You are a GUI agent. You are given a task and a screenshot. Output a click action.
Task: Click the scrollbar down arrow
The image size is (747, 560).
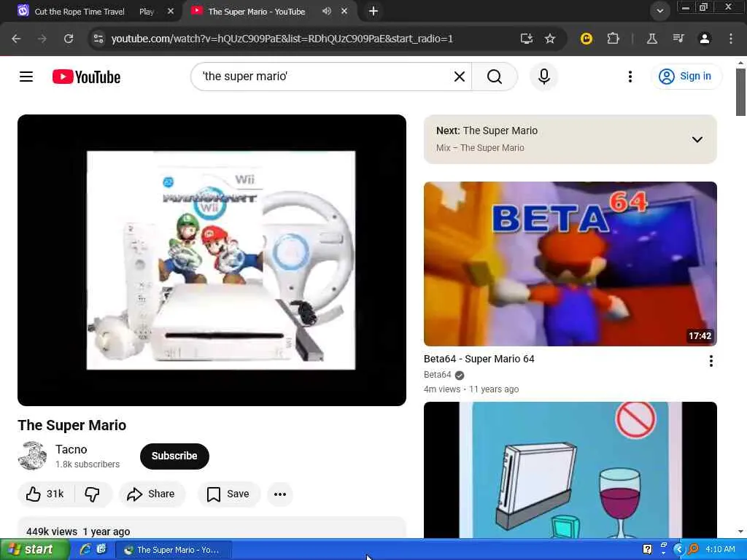click(x=740, y=532)
